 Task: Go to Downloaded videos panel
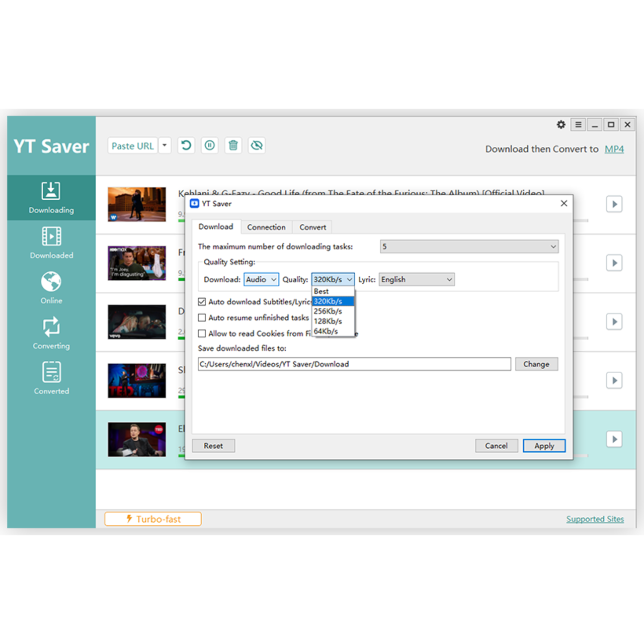click(51, 243)
